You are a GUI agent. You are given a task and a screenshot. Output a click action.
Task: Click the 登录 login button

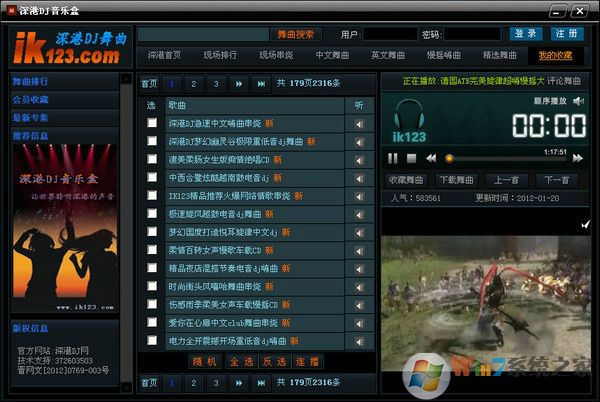(526, 34)
